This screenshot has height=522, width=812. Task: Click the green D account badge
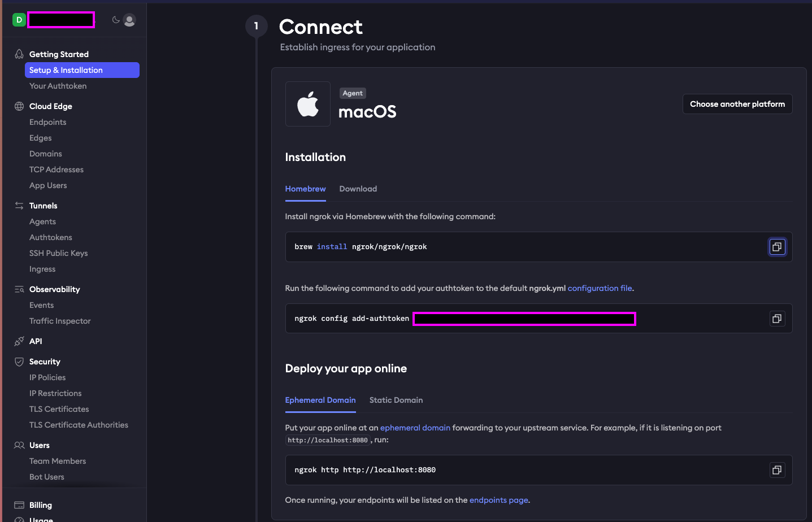[19, 20]
